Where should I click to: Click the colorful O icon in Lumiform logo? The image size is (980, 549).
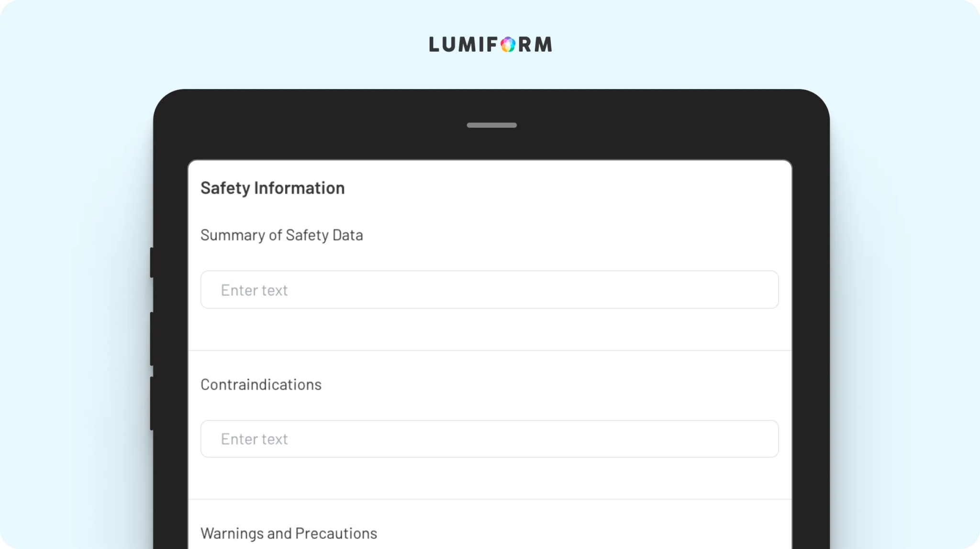(x=508, y=44)
